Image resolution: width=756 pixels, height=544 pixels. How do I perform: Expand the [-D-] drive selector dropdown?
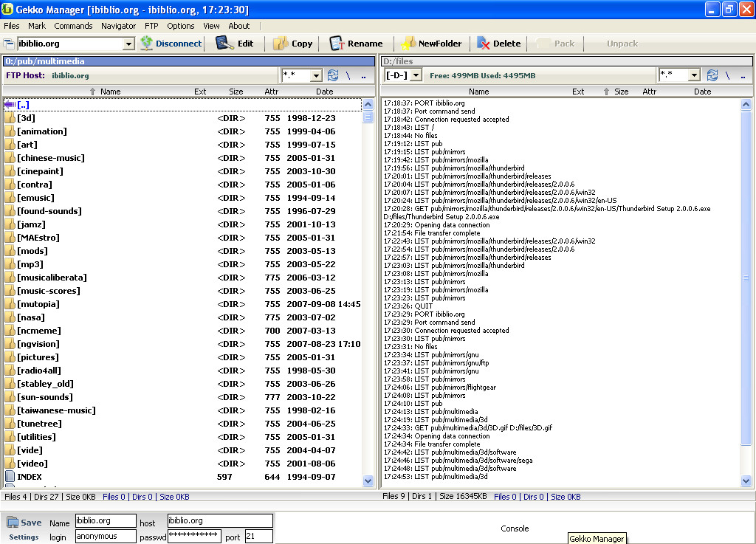[x=416, y=75]
